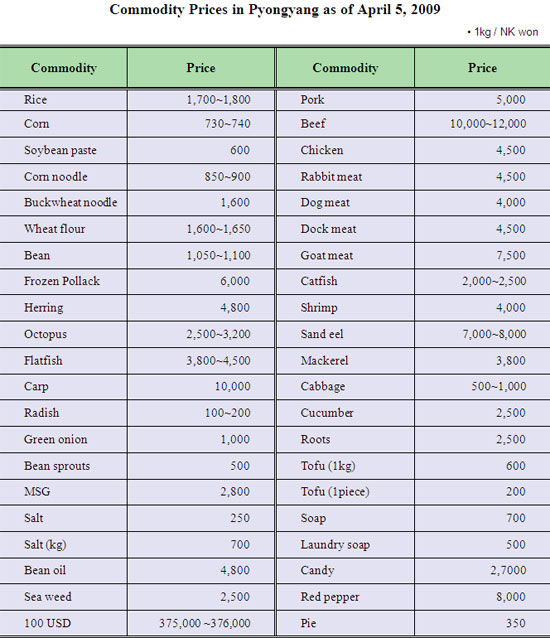Screen dimensions: 550x638
Task: Select the Beef price 10,000~12,000
Action: [488, 124]
